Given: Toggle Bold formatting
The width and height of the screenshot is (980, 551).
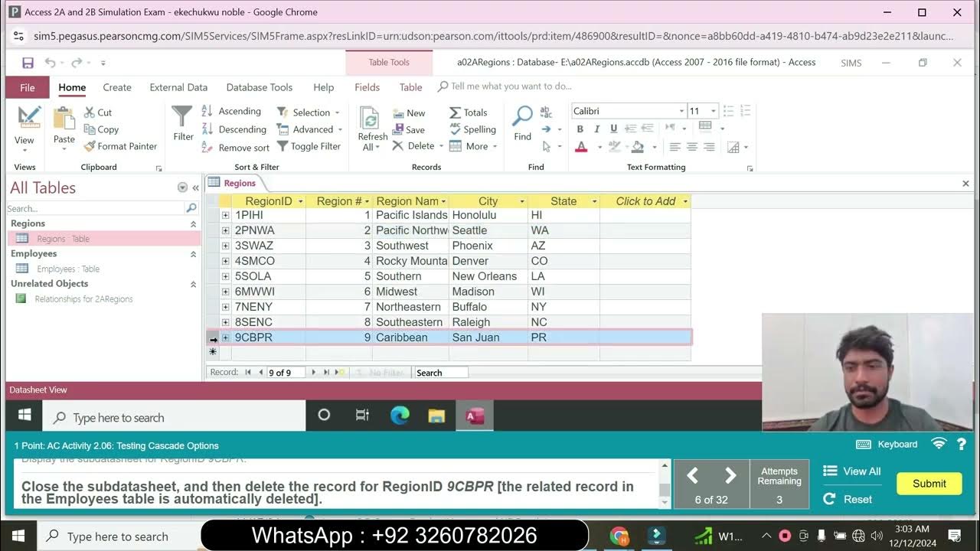Looking at the screenshot, I should tap(580, 129).
